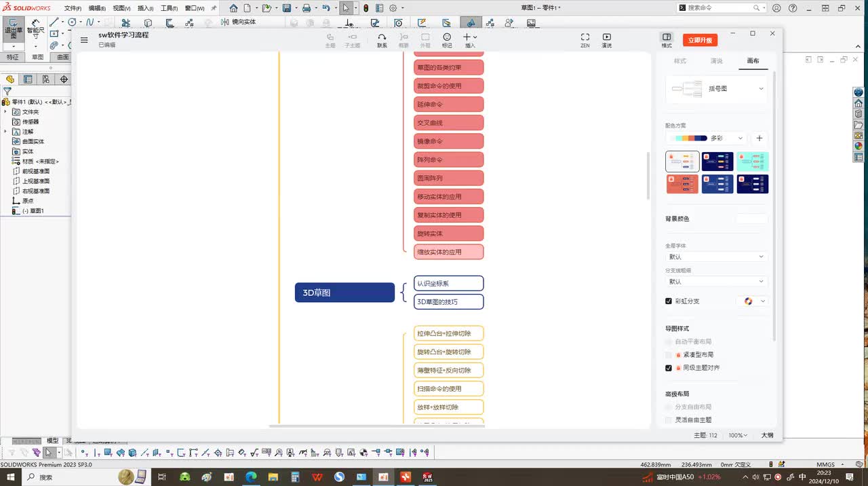The height and width of the screenshot is (486, 868).
Task: Open SolidWorks 工具 menu
Action: tap(169, 8)
